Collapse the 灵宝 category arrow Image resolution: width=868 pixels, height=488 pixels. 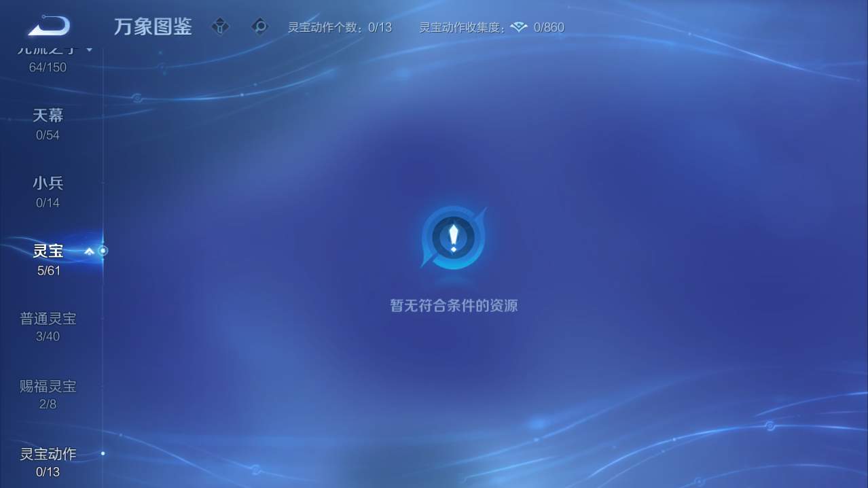point(89,251)
